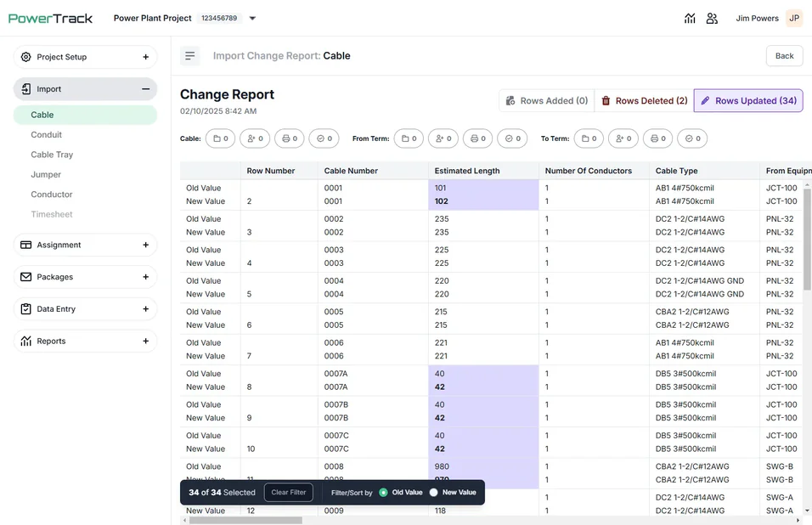Click From Term check-circle filter chip
This screenshot has height=525, width=812.
pyautogui.click(x=512, y=138)
